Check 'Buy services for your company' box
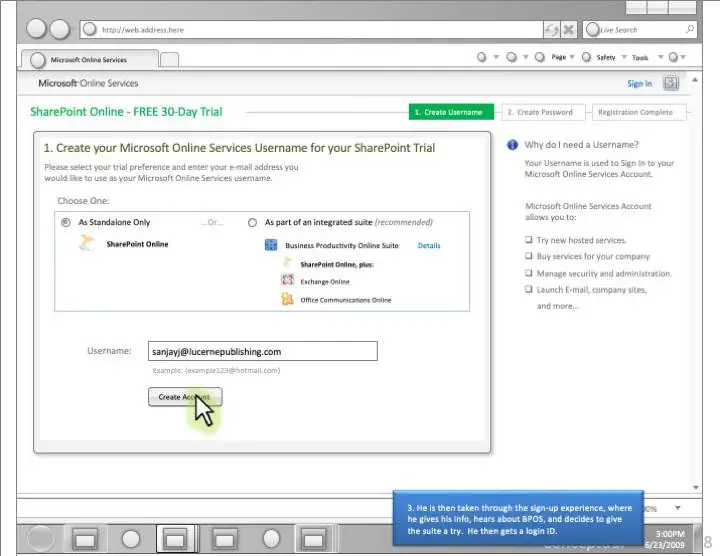The height and width of the screenshot is (556, 720). coord(529,256)
